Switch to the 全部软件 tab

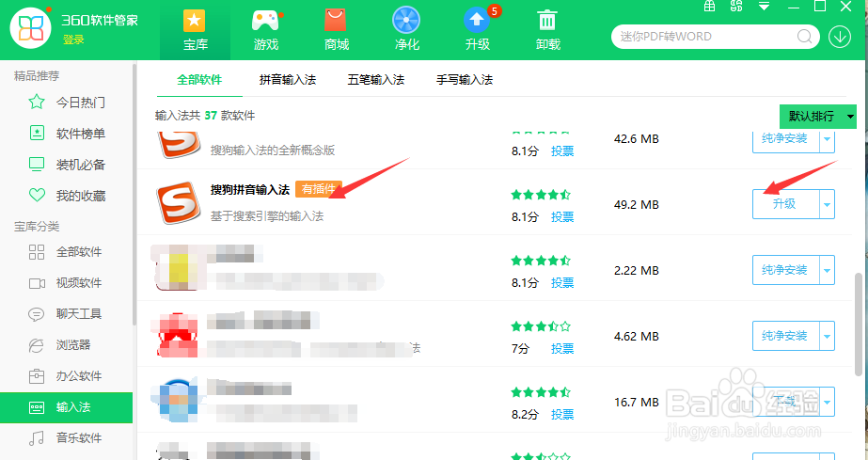pos(199,80)
